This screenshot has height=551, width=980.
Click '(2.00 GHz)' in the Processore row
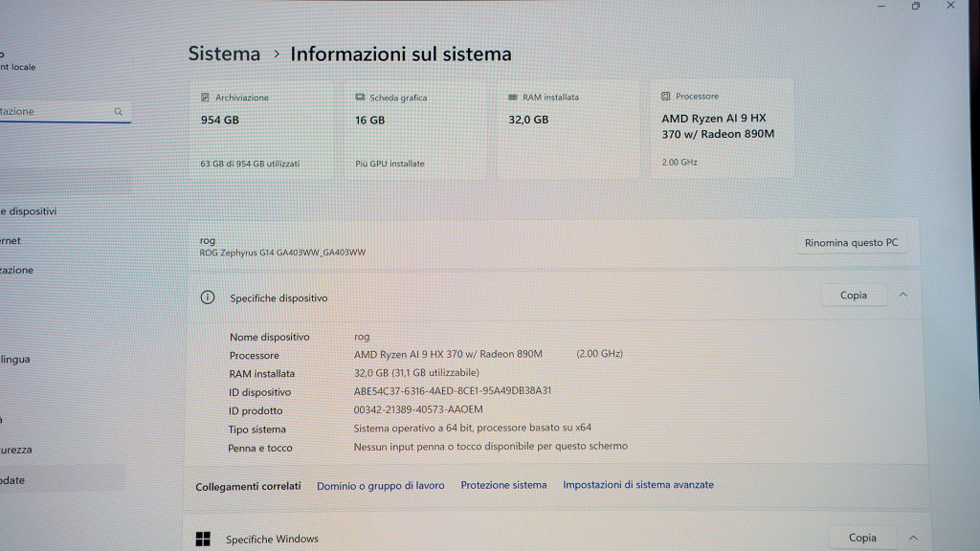click(599, 354)
